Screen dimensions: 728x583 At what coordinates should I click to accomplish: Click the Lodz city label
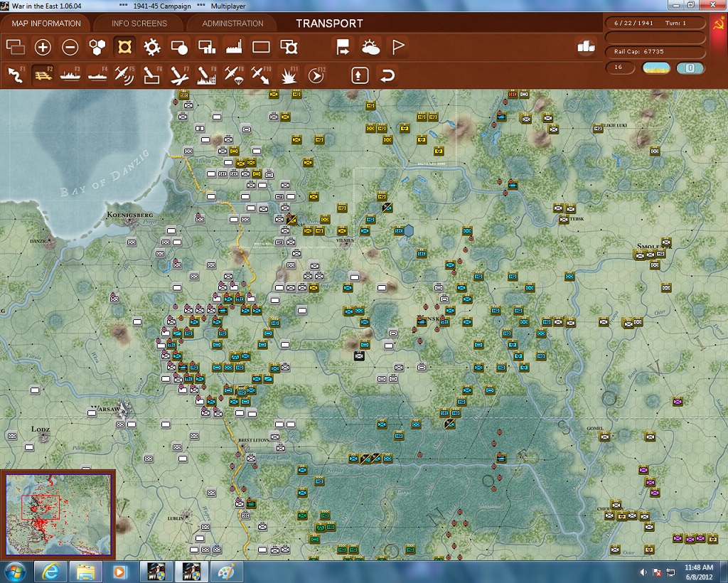pyautogui.click(x=41, y=429)
